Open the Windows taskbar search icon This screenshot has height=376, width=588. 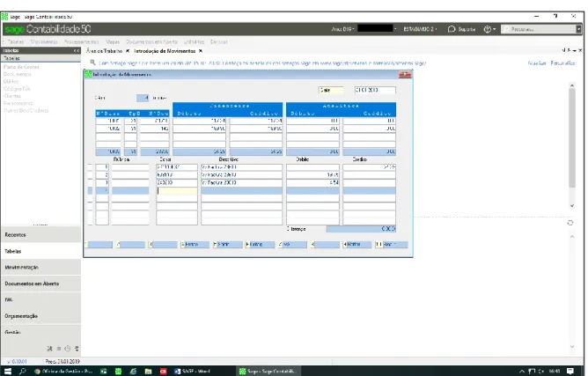(x=23, y=371)
